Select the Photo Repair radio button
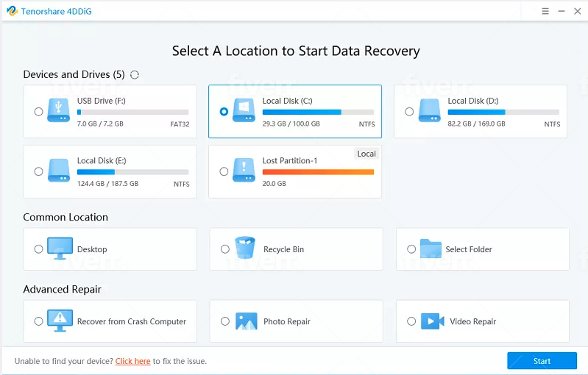This screenshot has width=588, height=375. [225, 321]
